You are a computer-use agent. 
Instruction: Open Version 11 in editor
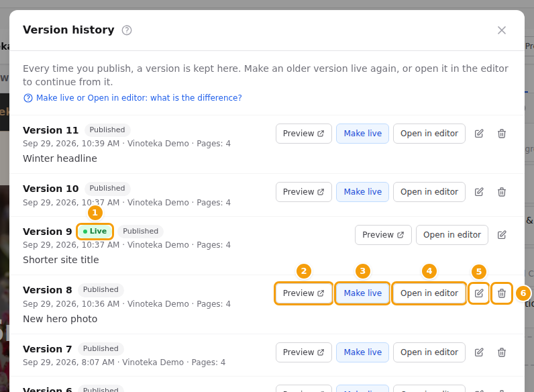pos(429,134)
